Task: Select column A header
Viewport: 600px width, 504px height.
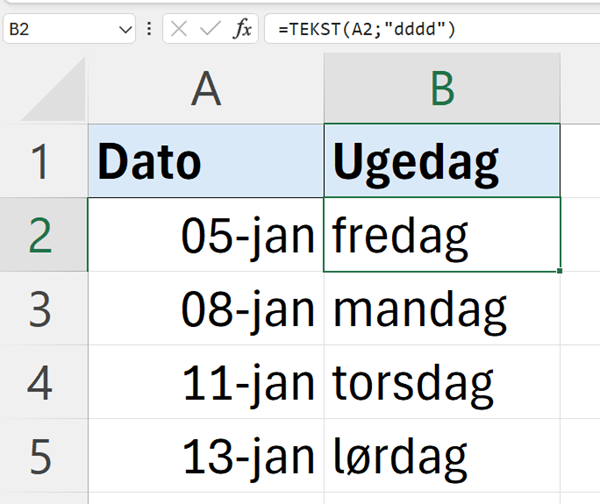Action: click(x=205, y=92)
